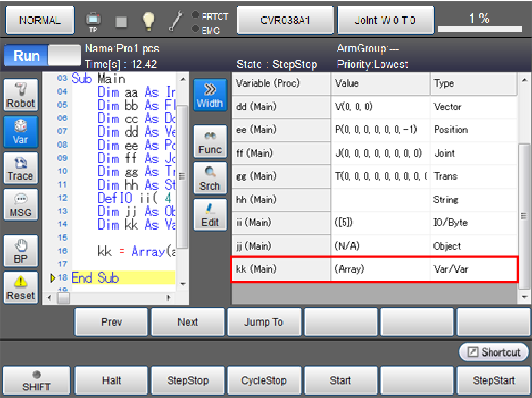This screenshot has height=398, width=532.
Task: Open the NORMAL mode selector
Action: tap(40, 21)
